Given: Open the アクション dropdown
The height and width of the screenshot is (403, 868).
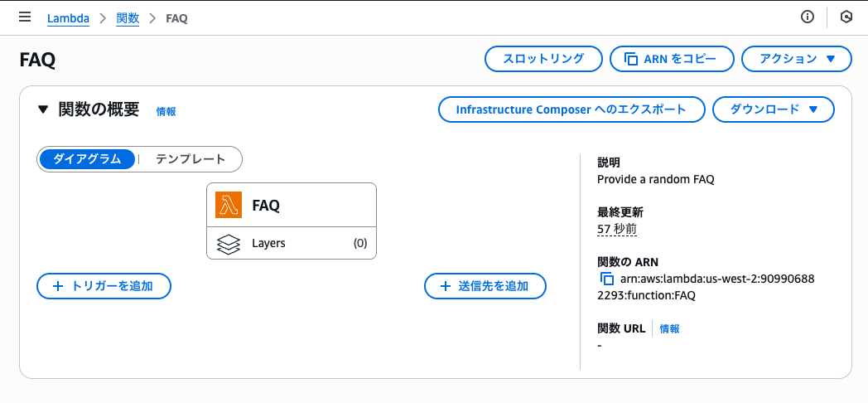Looking at the screenshot, I should pyautogui.click(x=797, y=59).
